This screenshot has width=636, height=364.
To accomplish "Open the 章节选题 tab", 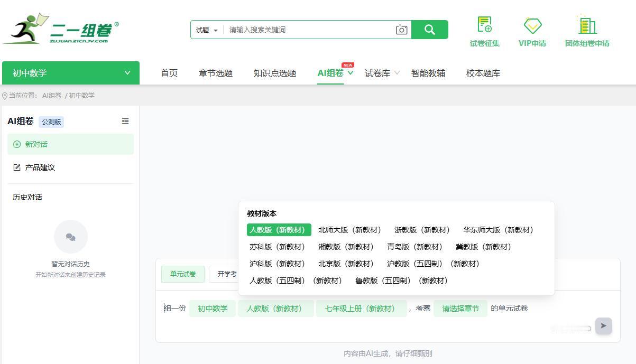I will [216, 73].
